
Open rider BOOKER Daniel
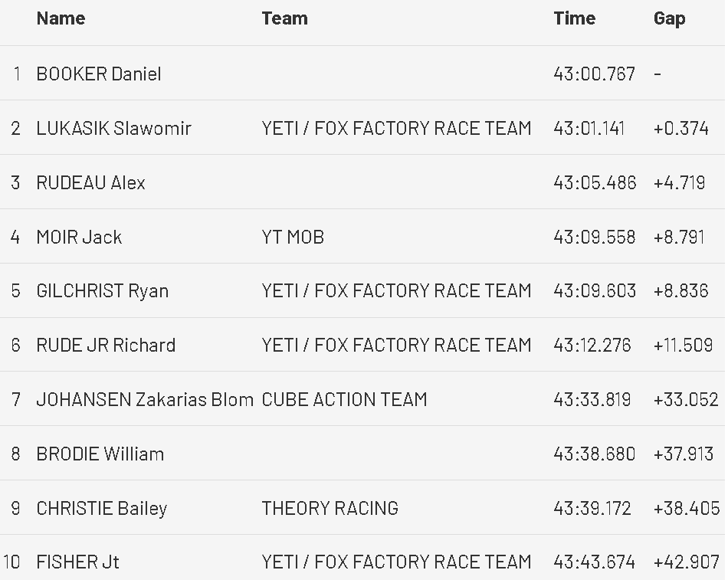[x=99, y=74]
